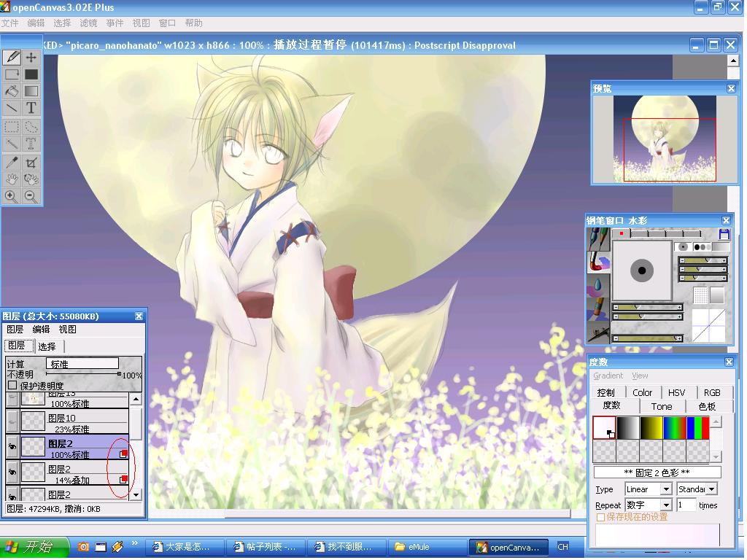Image resolution: width=747 pixels, height=560 pixels.
Task: Switch to the RGB tab
Action: [x=712, y=393]
